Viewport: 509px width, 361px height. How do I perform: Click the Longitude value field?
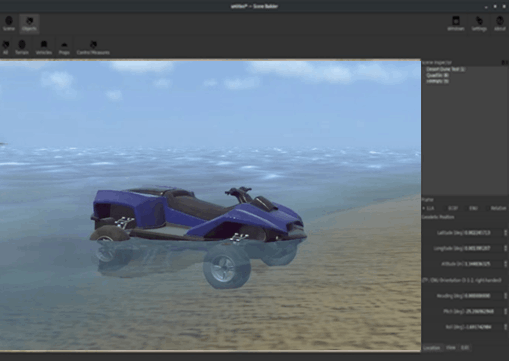click(483, 248)
